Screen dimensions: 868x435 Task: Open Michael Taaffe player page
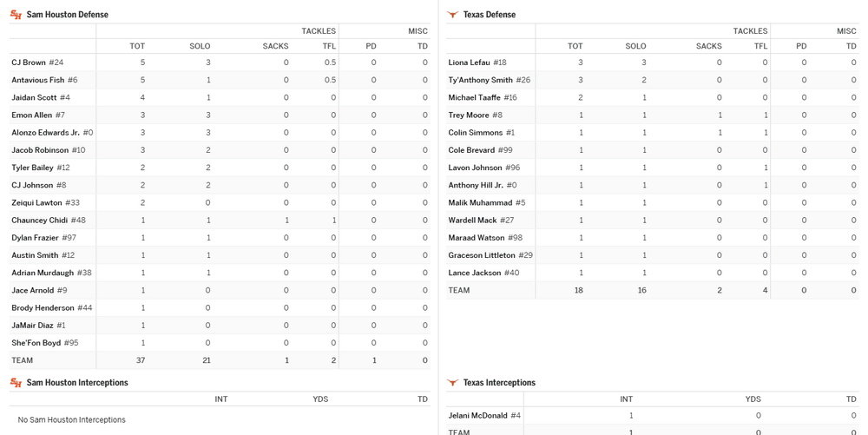coord(474,98)
